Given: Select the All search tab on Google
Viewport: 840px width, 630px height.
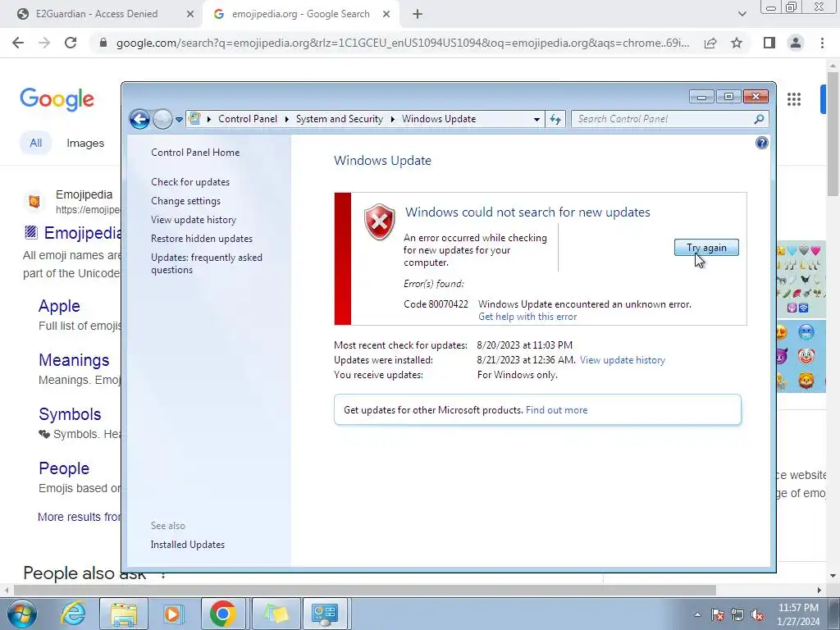Looking at the screenshot, I should [x=36, y=143].
